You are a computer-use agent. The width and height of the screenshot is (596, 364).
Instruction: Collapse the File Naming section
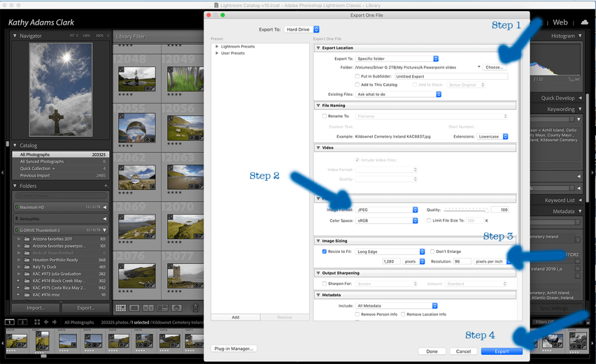[318, 106]
